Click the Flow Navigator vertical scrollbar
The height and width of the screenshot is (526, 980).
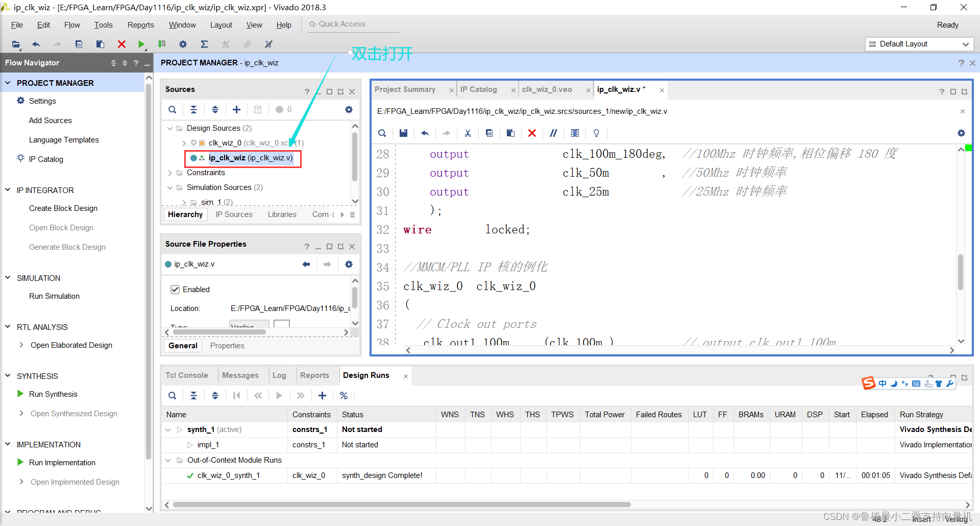149,271
